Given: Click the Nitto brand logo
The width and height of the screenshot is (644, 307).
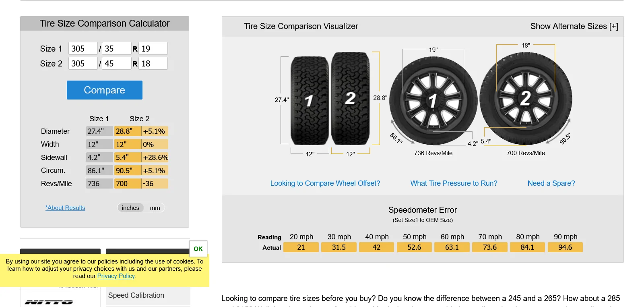Looking at the screenshot, I should (x=49, y=302).
